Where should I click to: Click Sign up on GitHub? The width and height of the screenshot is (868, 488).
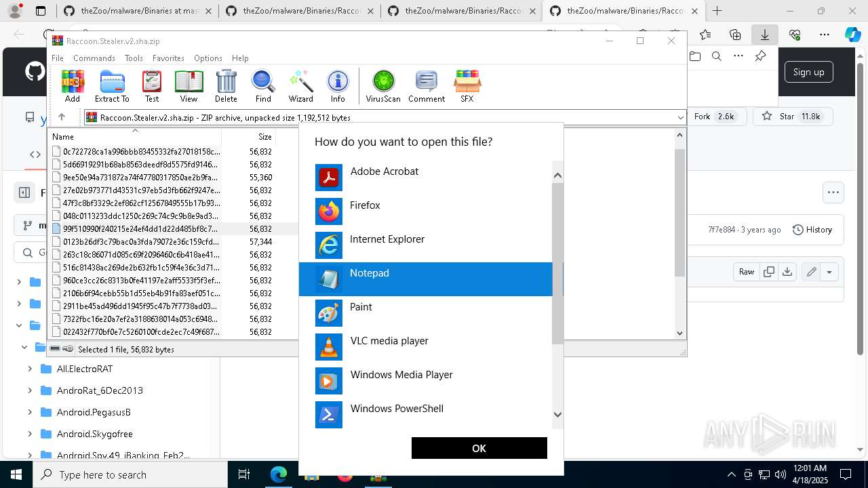click(x=808, y=72)
